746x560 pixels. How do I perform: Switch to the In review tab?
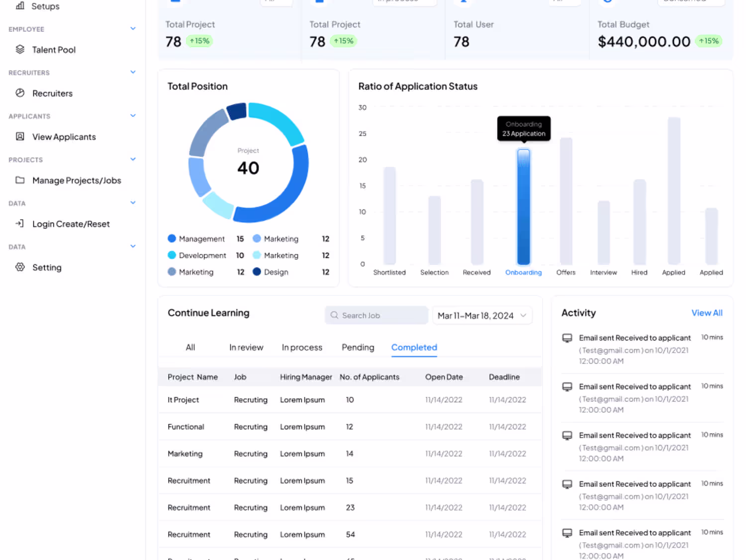point(246,347)
